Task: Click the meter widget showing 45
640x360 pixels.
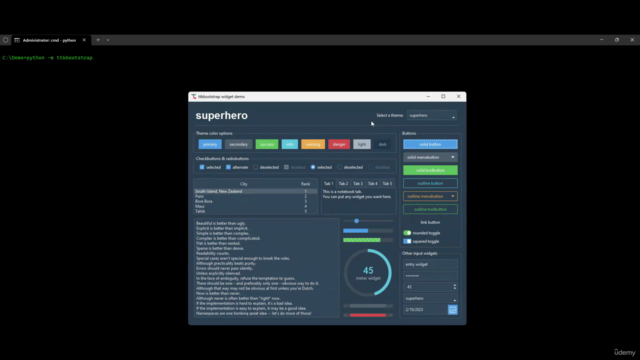Action: click(368, 273)
